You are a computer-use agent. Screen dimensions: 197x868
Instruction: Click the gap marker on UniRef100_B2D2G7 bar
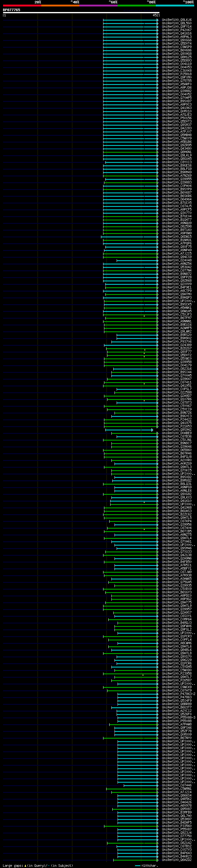(145, 350)
